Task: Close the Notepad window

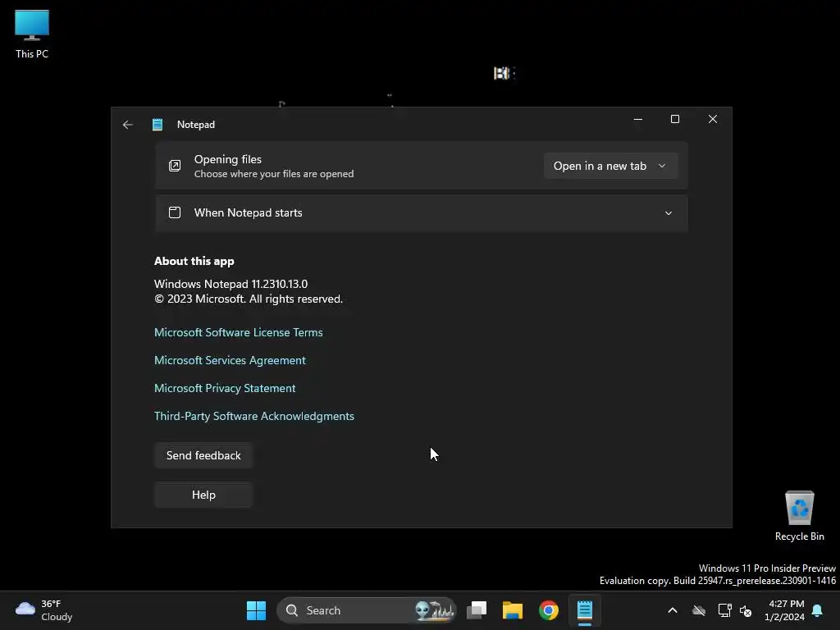Action: pyautogui.click(x=713, y=119)
